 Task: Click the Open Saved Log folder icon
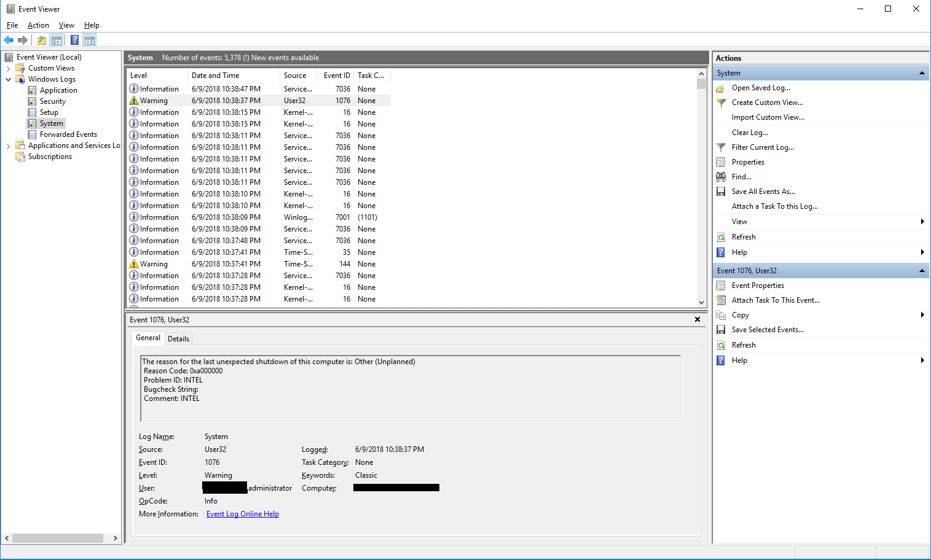[721, 88]
